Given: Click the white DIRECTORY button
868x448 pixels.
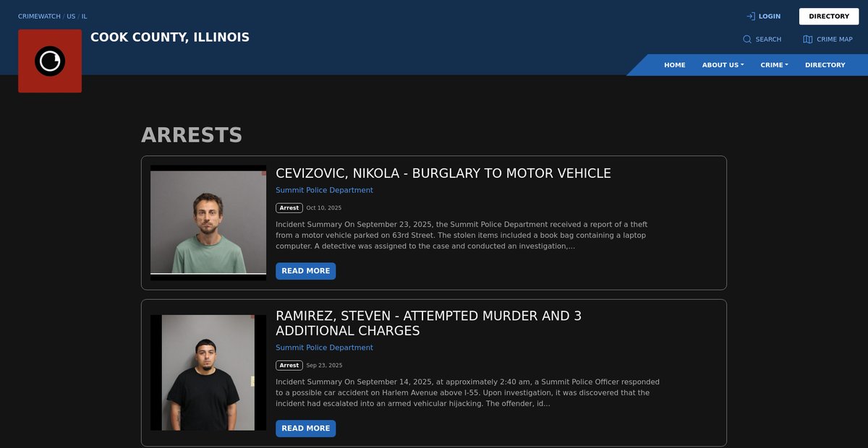Looking at the screenshot, I should coord(829,16).
